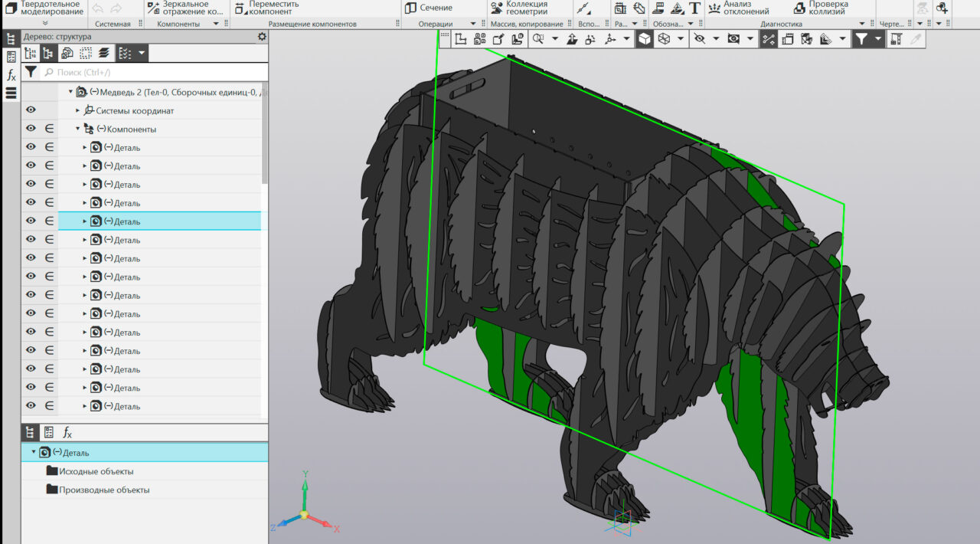This screenshot has height=544, width=980.
Task: Click the Сечение (Section) tool
Action: pos(429,8)
